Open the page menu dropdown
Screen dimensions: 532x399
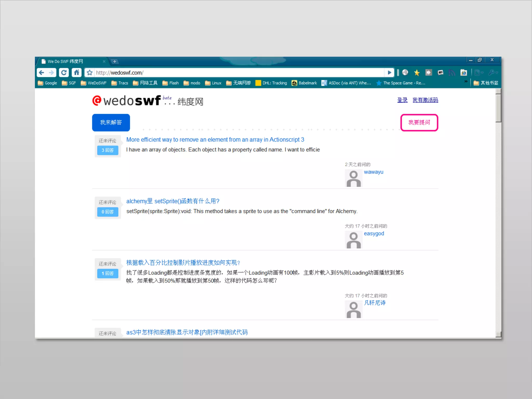pyautogui.click(x=478, y=73)
